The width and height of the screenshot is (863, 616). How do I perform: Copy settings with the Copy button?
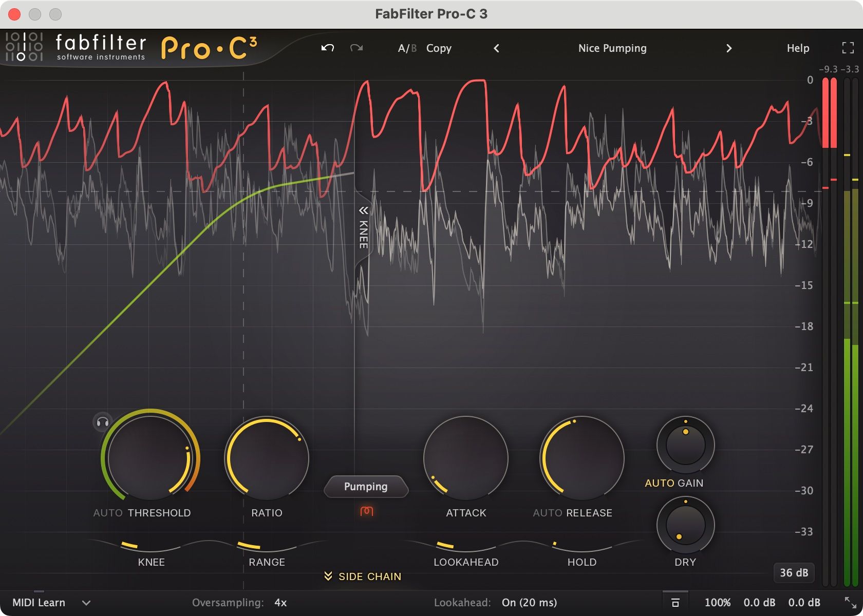[438, 48]
